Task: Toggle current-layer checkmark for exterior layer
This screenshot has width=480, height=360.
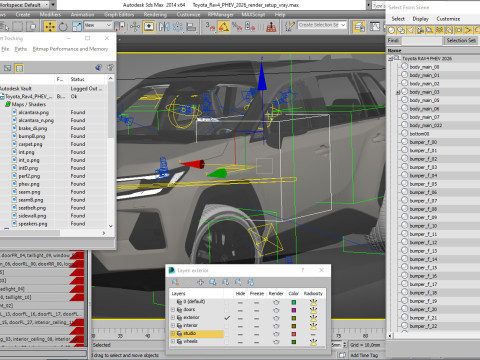Action: pos(227,318)
